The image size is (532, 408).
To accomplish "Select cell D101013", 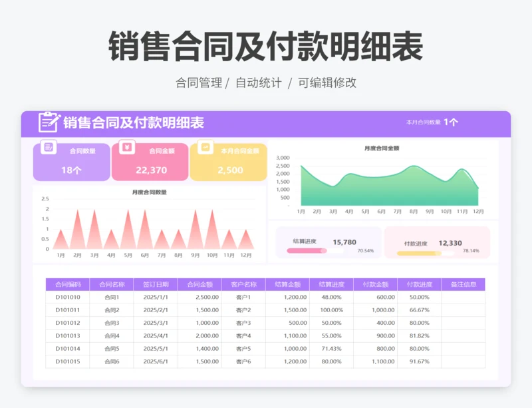I will click(68, 336).
